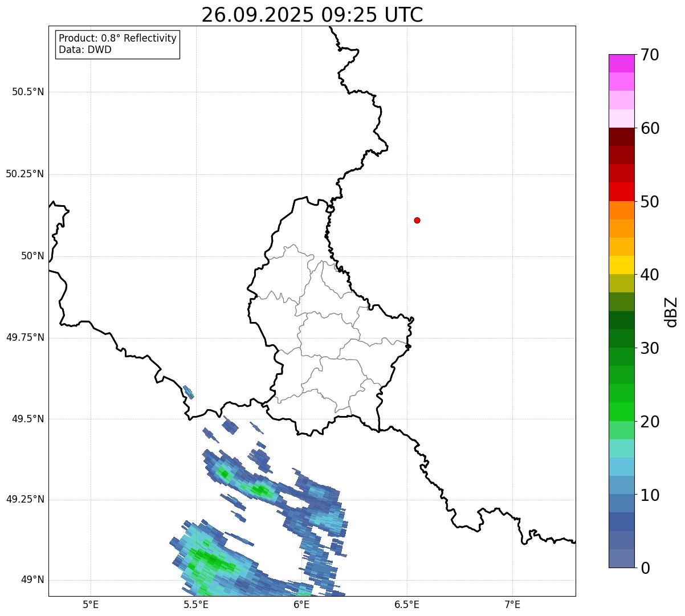Click the 5.5°E longitude label
Image resolution: width=685 pixels, height=616 pixels.
pyautogui.click(x=197, y=604)
